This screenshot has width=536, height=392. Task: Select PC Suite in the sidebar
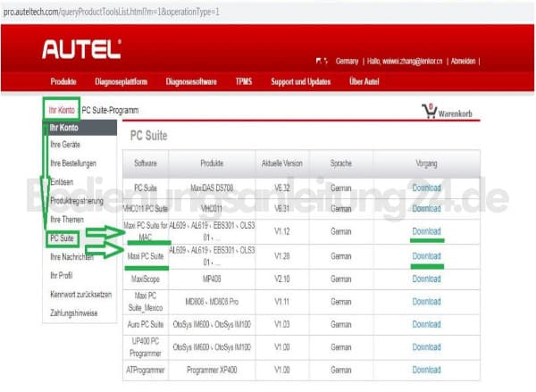coord(62,238)
